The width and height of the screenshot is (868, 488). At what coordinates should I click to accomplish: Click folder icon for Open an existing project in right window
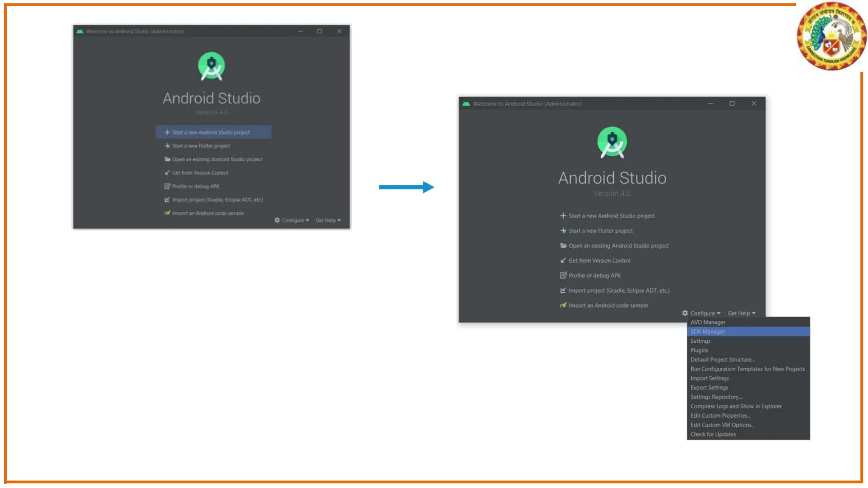click(563, 246)
